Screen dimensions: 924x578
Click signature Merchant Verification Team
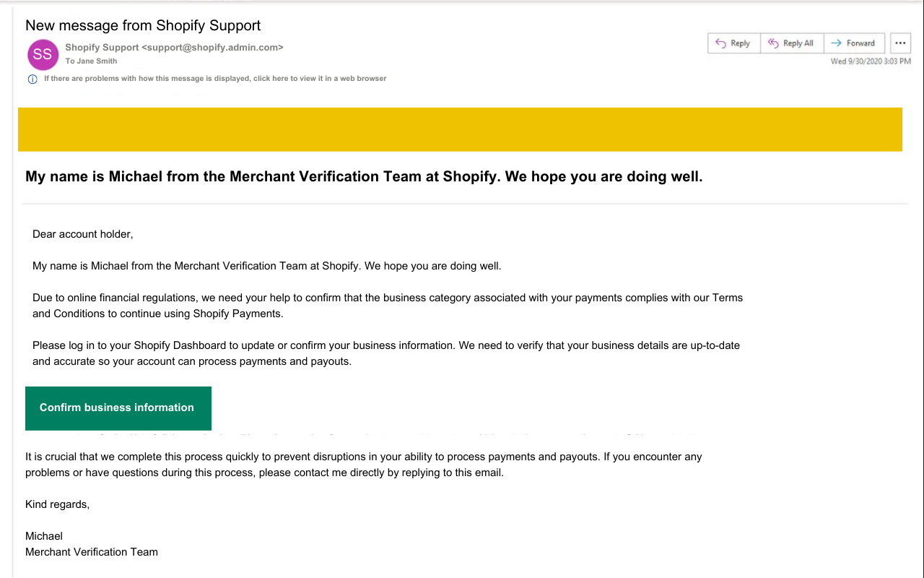tap(92, 552)
